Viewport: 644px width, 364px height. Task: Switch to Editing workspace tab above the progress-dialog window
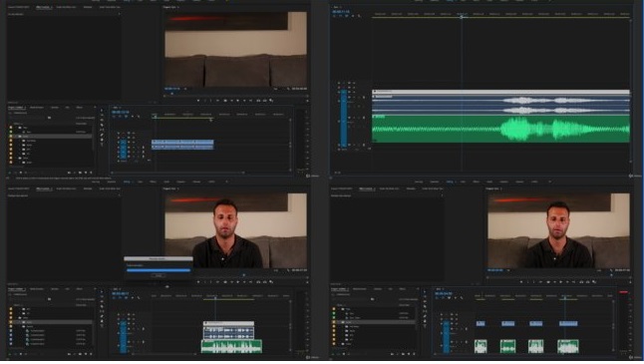point(126,182)
